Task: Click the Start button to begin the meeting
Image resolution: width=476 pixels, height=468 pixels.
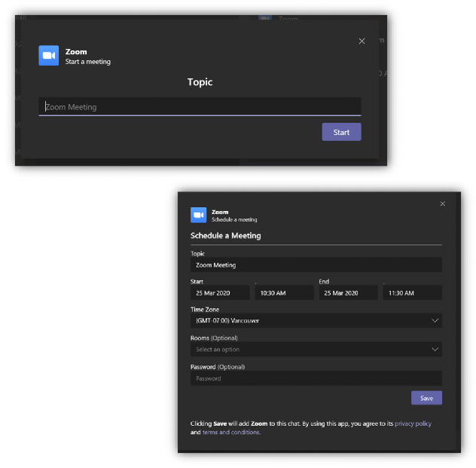Action: click(x=341, y=132)
